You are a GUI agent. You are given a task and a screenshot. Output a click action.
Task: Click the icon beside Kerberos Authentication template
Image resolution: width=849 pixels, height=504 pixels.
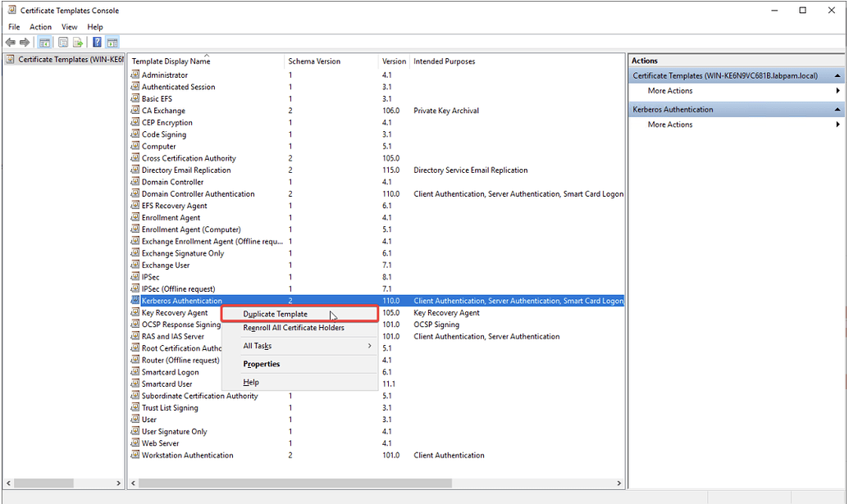point(135,301)
